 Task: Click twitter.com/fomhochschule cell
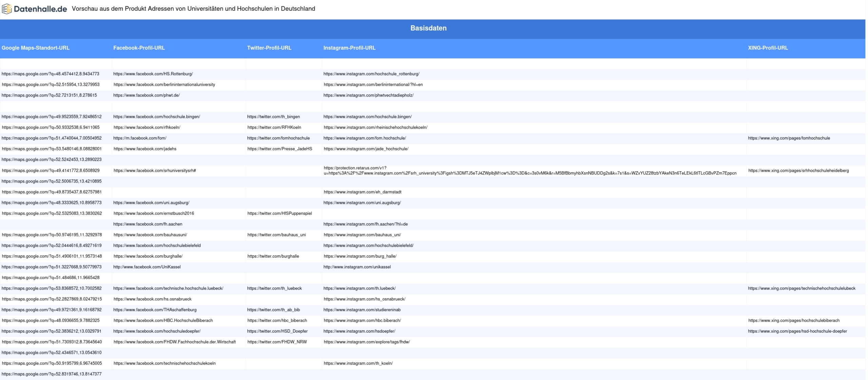(x=278, y=138)
